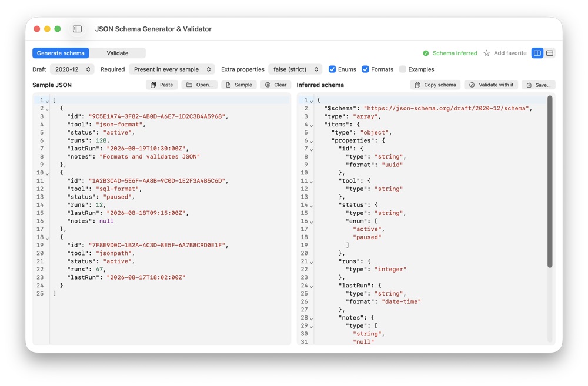Switch to the Validate tab
The image size is (588, 386).
click(x=118, y=53)
